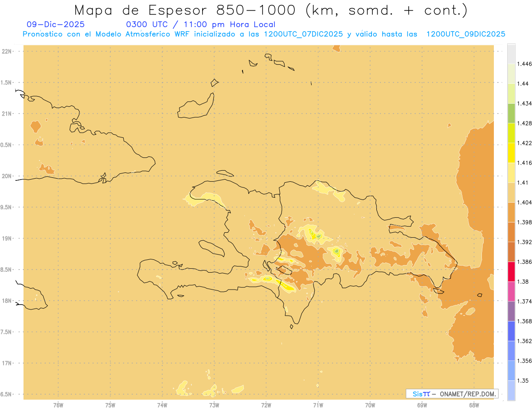Click the latitude label '20N'
This screenshot has height=411, width=532.
click(7, 176)
